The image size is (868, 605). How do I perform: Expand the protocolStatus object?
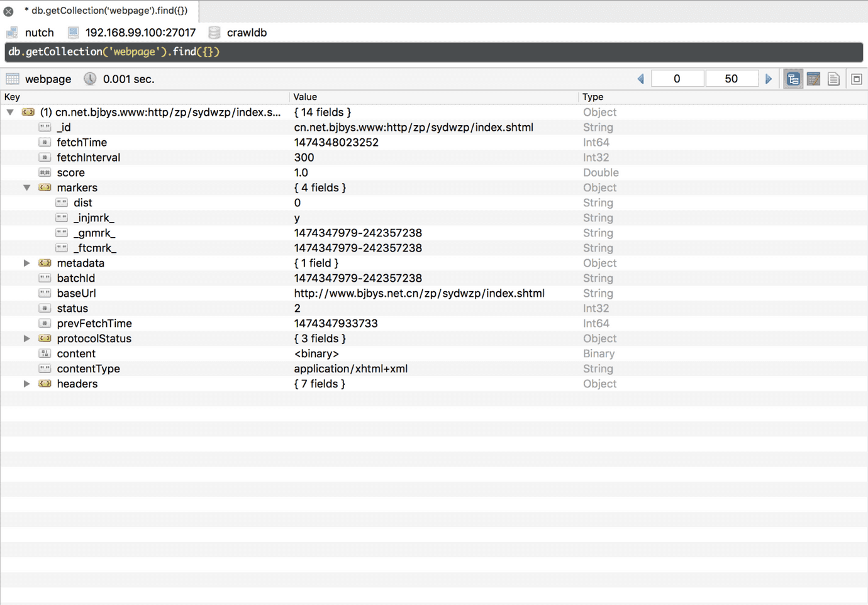tap(26, 338)
